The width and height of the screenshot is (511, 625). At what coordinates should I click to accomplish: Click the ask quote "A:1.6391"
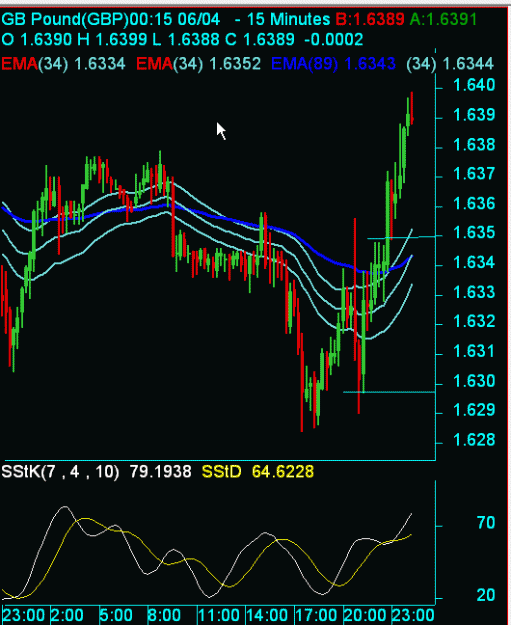pyautogui.click(x=443, y=19)
